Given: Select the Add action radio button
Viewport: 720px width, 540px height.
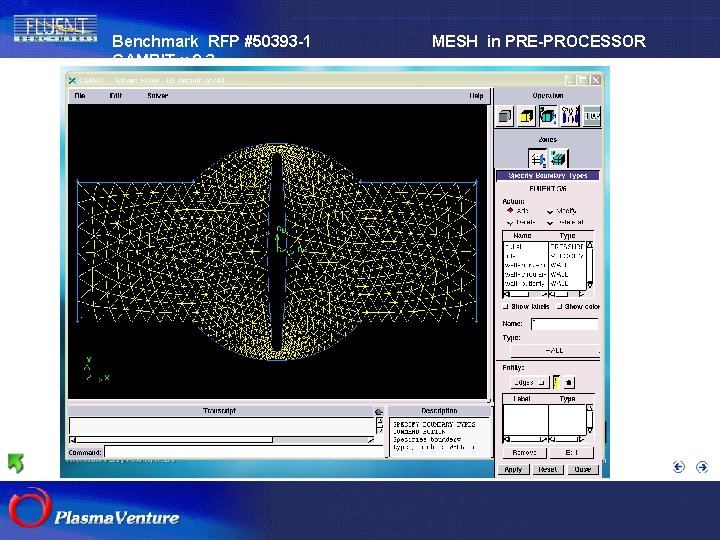Looking at the screenshot, I should [509, 211].
